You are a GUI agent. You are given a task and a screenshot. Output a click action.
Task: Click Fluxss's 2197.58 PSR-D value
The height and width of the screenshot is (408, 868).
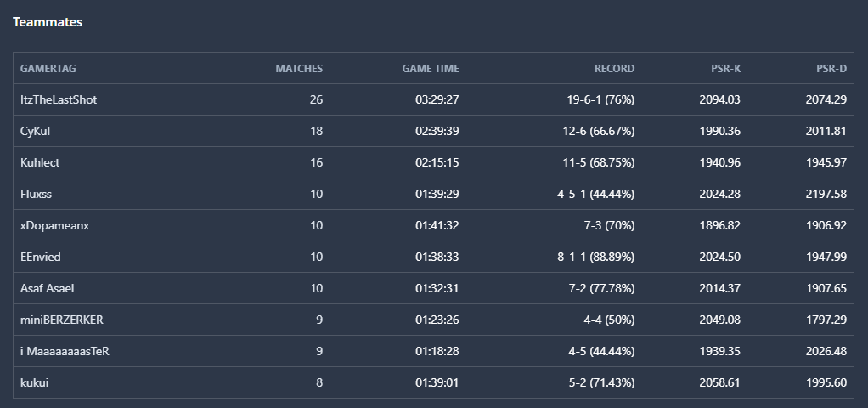click(826, 194)
